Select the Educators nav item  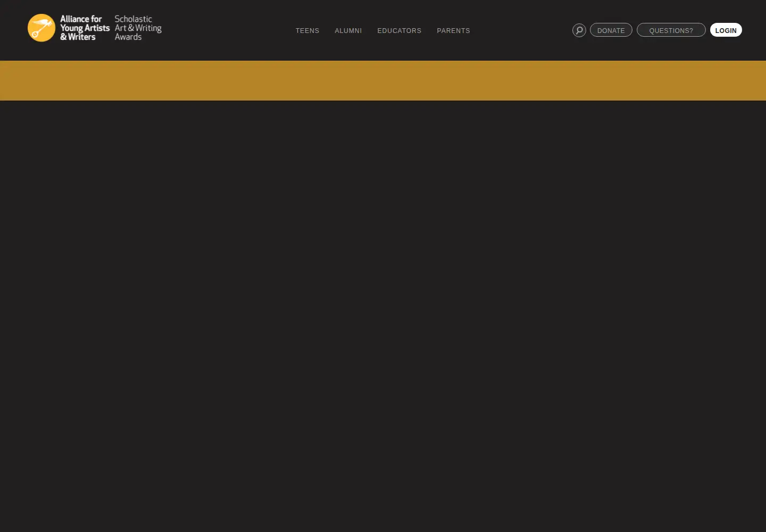tap(399, 31)
